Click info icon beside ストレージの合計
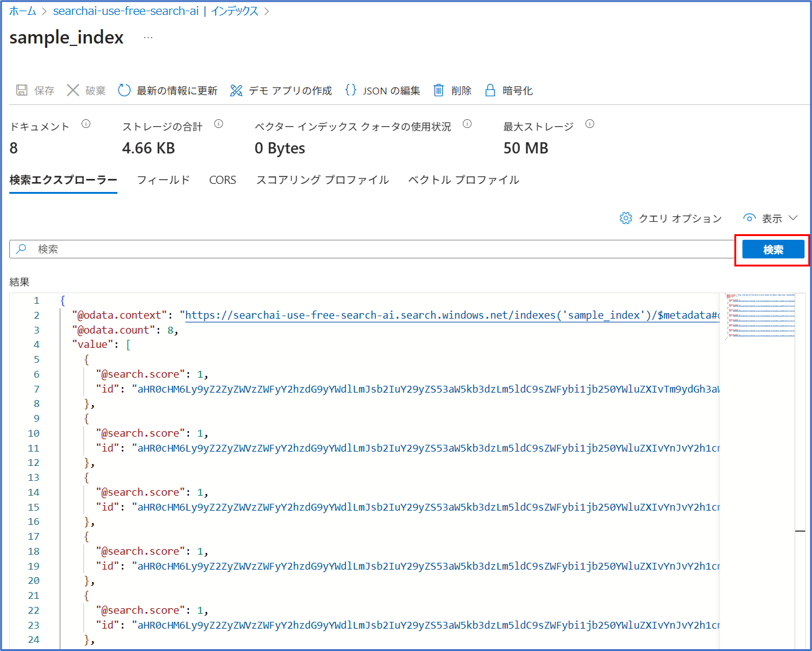 pos(219,124)
